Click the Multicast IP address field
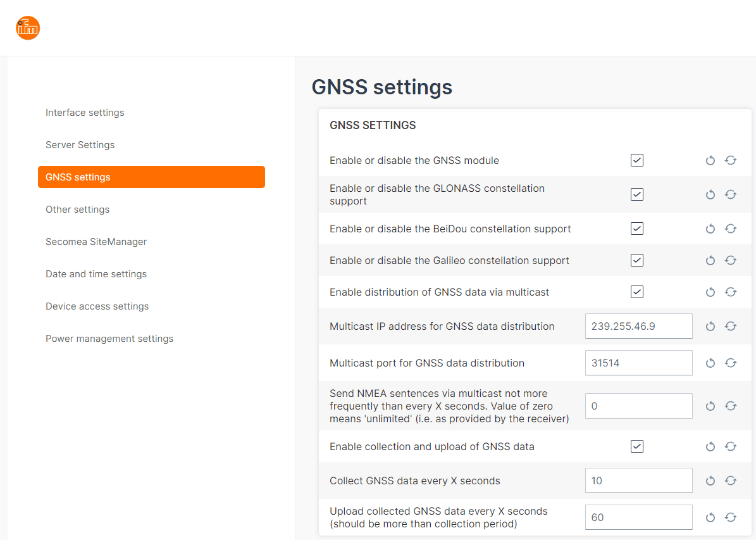This screenshot has width=756, height=540. 638,326
